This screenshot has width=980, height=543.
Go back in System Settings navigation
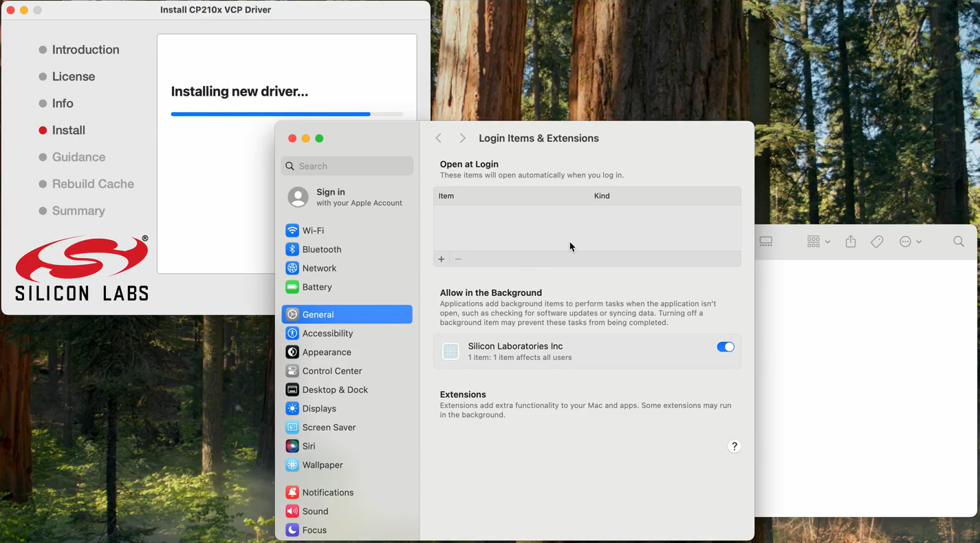[x=439, y=138]
